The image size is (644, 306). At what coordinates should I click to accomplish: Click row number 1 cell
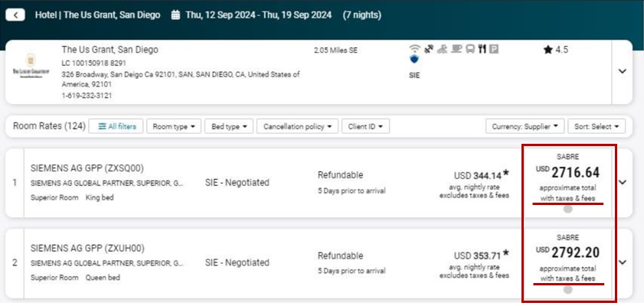[15, 183]
